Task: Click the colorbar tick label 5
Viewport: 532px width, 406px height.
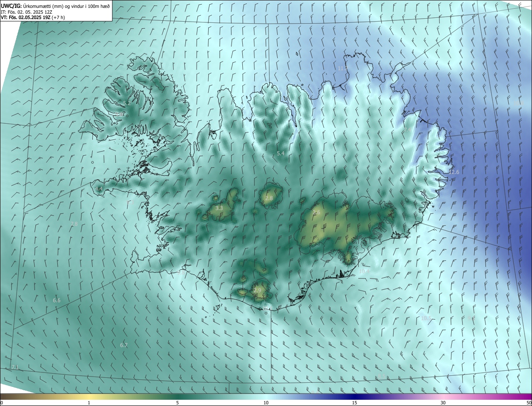Action: click(x=177, y=403)
